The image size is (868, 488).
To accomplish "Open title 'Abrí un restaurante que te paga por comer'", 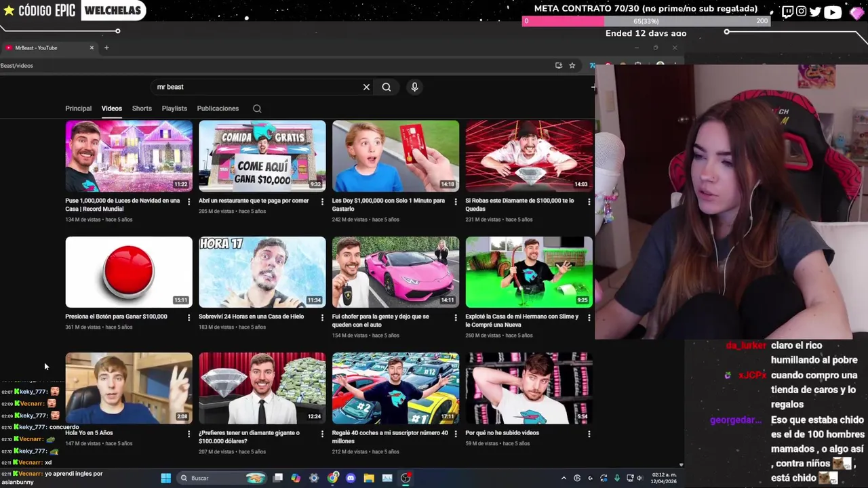I will pyautogui.click(x=254, y=201).
